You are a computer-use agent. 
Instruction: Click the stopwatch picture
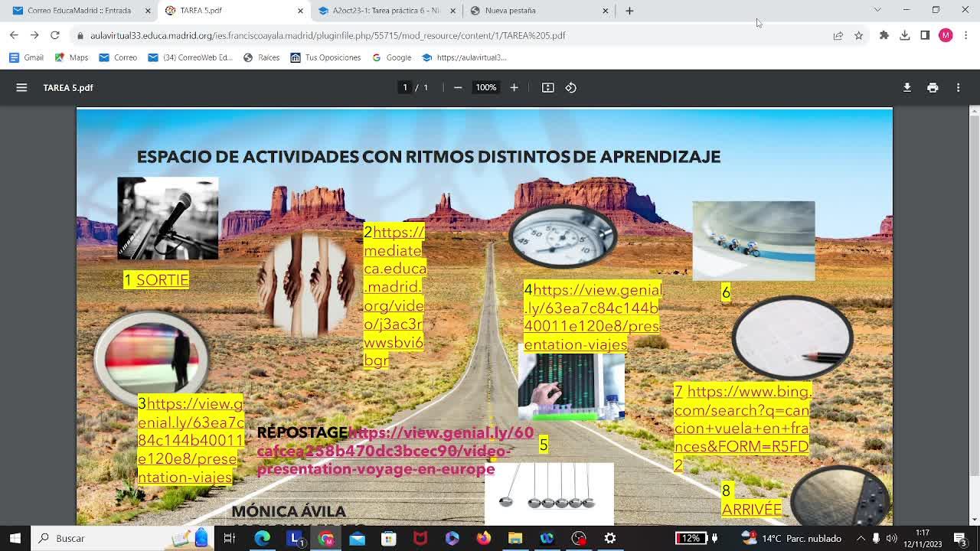[563, 236]
